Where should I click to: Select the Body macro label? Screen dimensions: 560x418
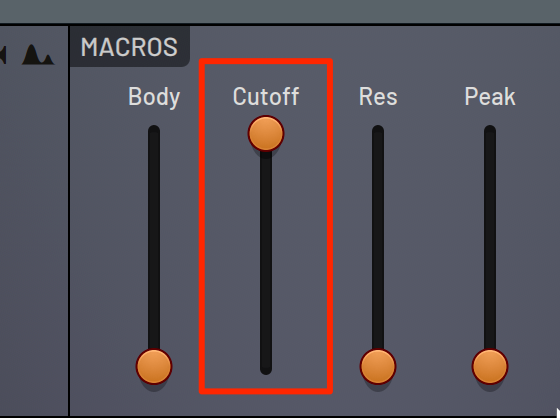[154, 97]
